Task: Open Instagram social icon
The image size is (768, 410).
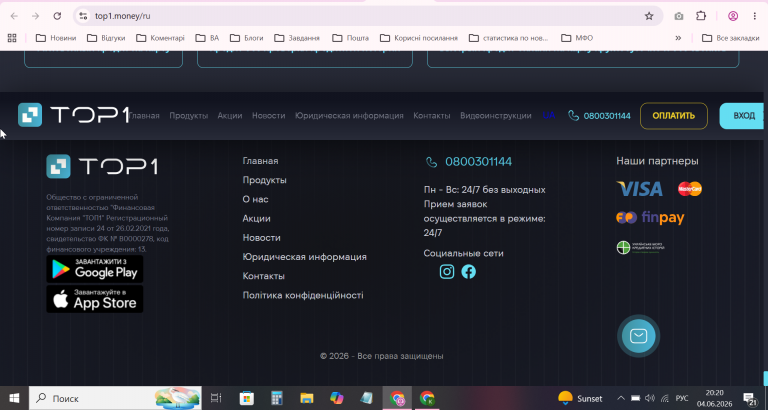Action: click(x=447, y=271)
